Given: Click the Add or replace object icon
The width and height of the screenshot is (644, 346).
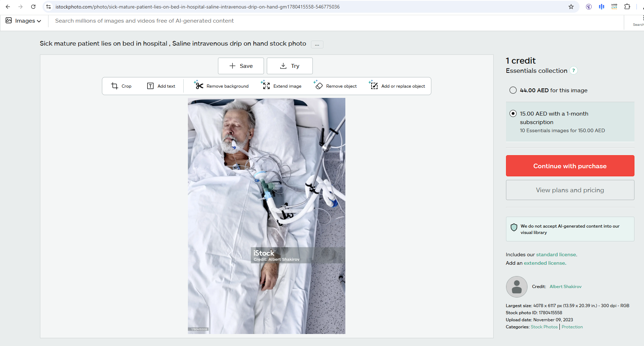Looking at the screenshot, I should click(374, 86).
